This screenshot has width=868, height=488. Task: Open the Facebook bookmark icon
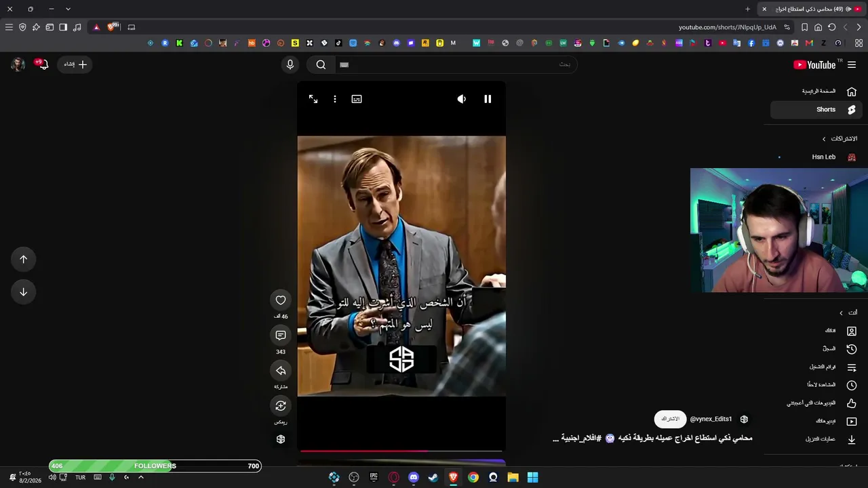751,43
